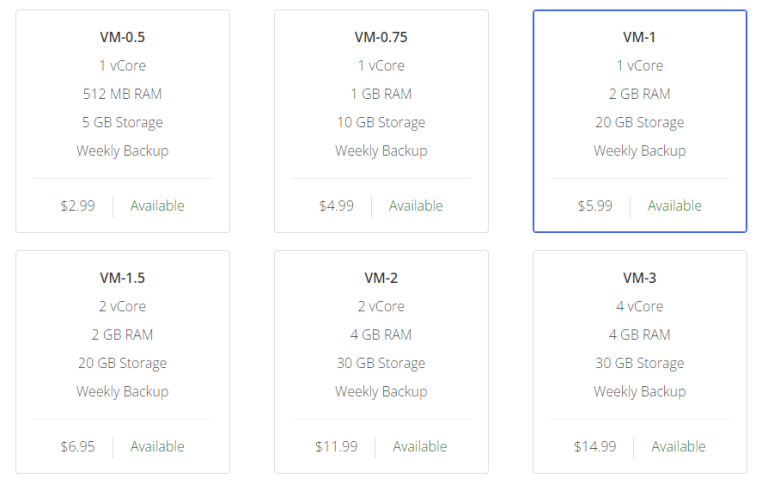Click Available status next to $5.99
The height and width of the screenshot is (485, 768).
(x=674, y=206)
